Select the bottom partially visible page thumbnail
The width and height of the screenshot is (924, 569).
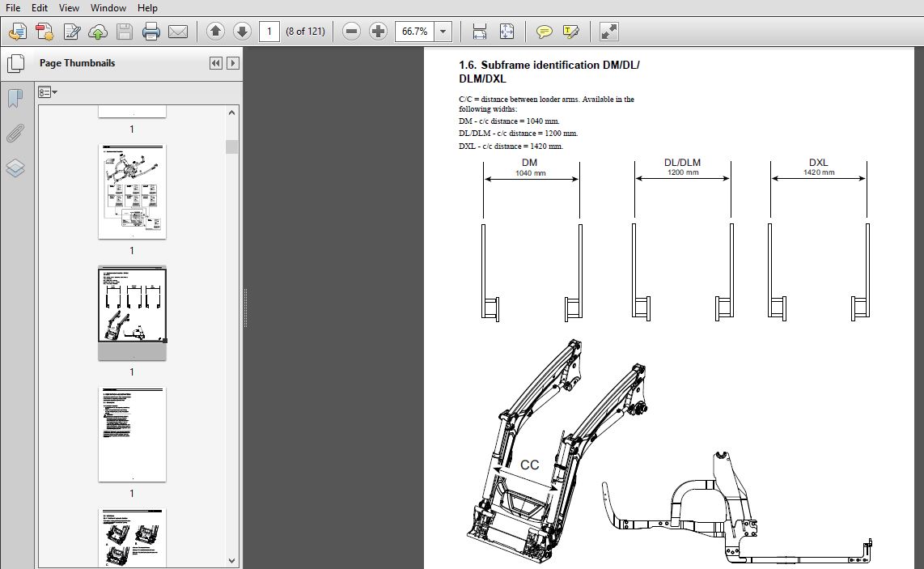coord(132,537)
